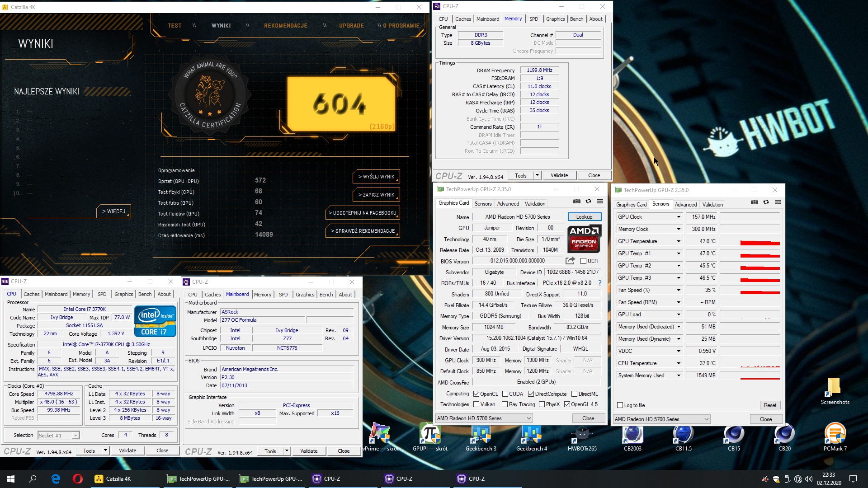Open CB2003 desktop shortcut
Screen dimensions: 868x488
pyautogui.click(x=632, y=437)
